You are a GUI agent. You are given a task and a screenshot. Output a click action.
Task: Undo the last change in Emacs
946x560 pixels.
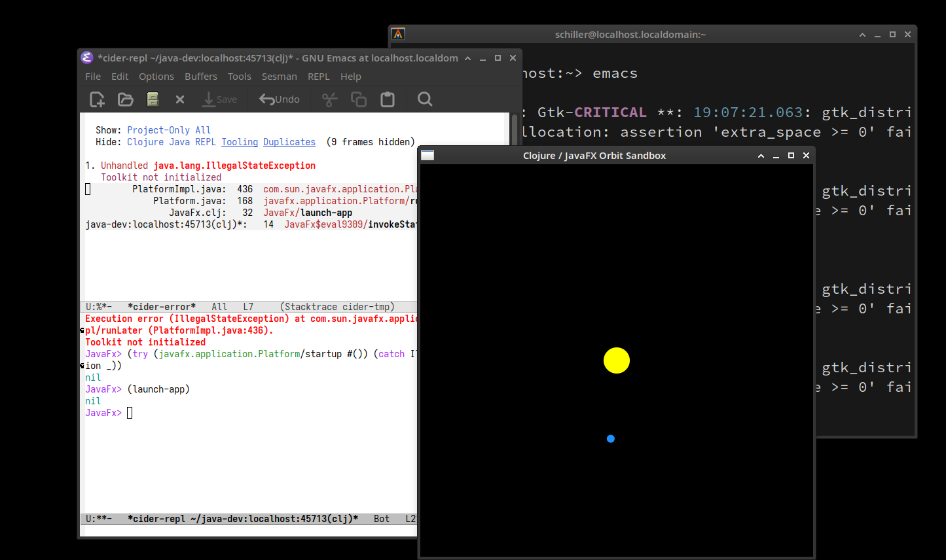click(x=280, y=99)
